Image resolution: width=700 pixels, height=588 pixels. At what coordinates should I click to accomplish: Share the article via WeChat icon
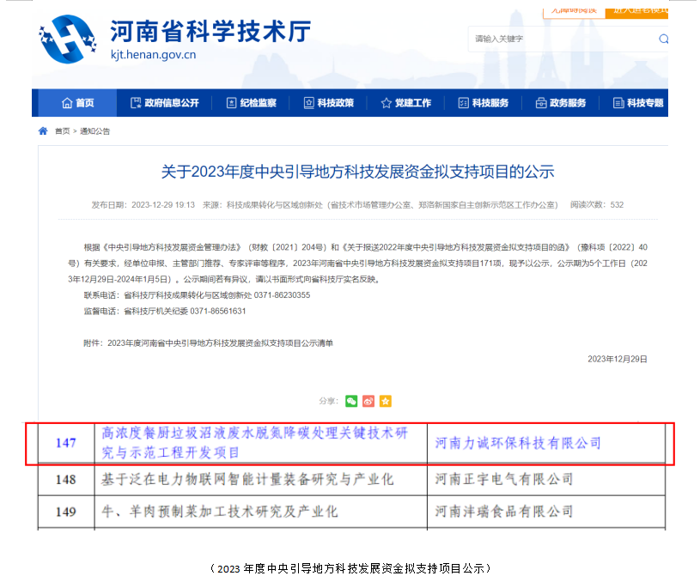tap(351, 401)
